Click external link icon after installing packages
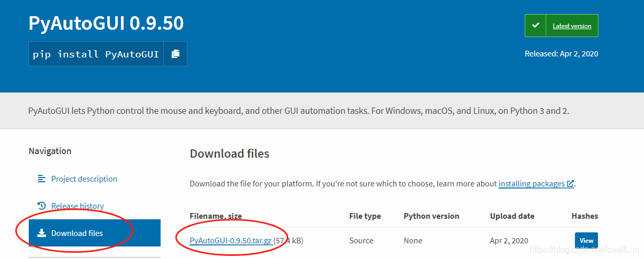Image resolution: width=644 pixels, height=259 pixels. (570, 184)
